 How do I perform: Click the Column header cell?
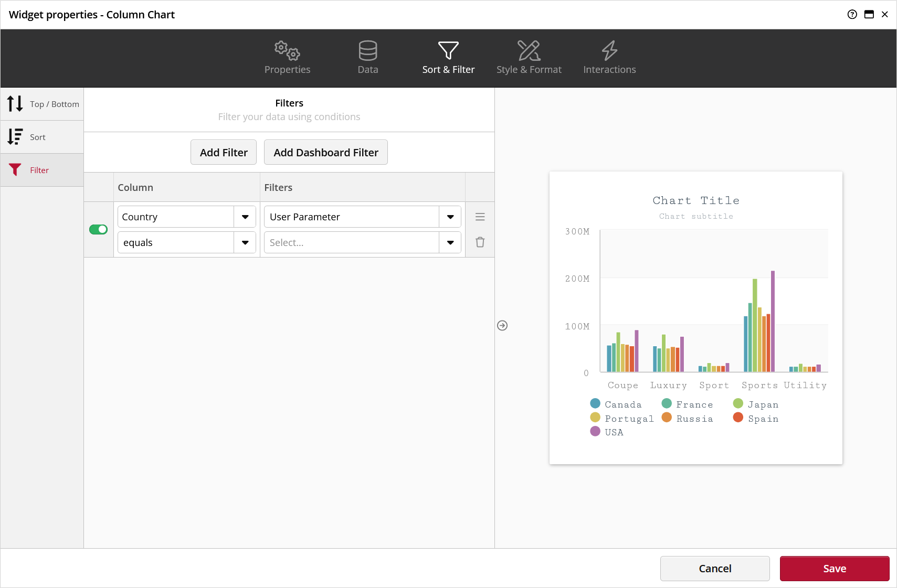click(187, 187)
